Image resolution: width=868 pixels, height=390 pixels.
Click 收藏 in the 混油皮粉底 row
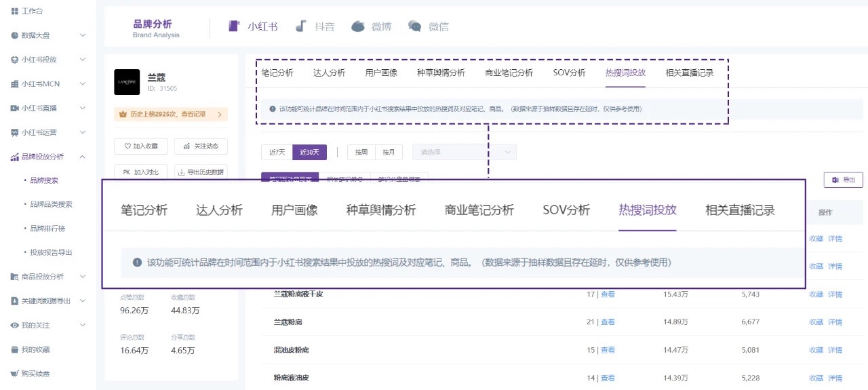click(x=816, y=350)
